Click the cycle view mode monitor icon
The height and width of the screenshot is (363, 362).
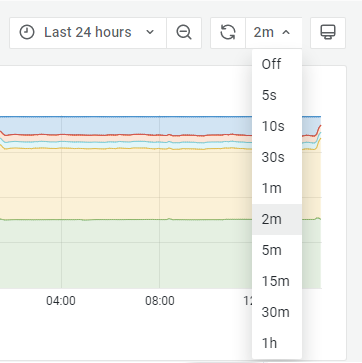point(328,33)
